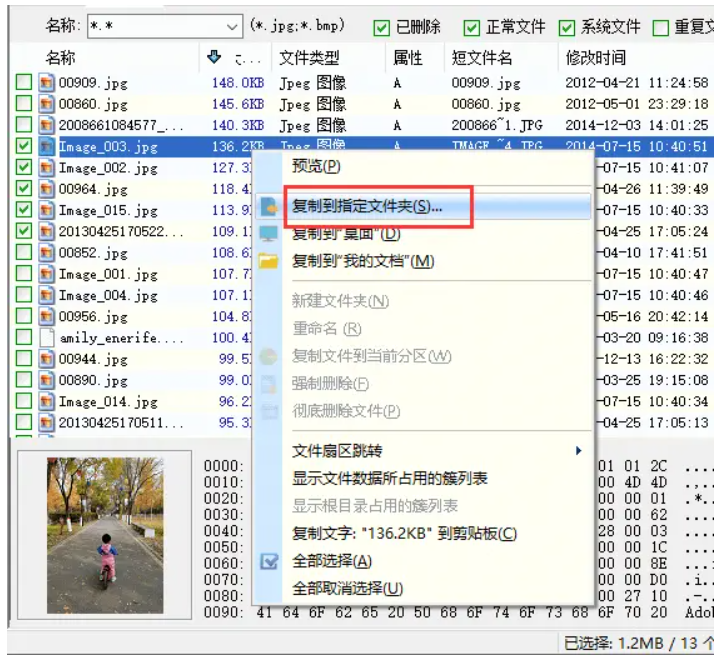Screen dimensions: 724x660
Task: Check the box for Image_001.jpg
Action: [x=24, y=273]
